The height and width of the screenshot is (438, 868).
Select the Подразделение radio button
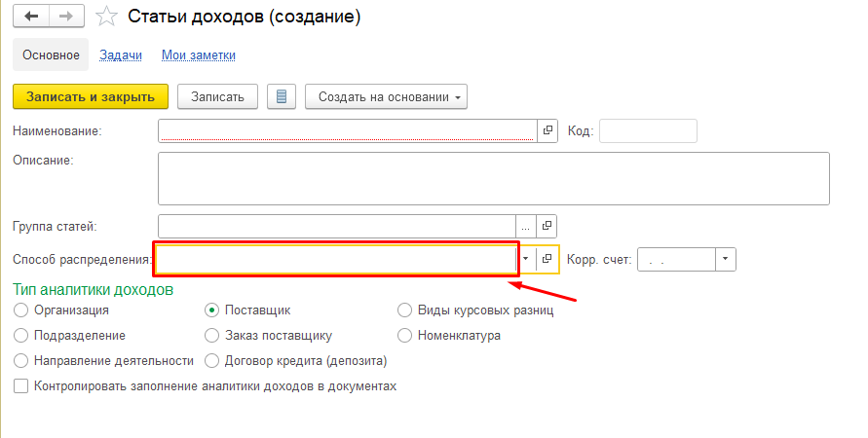(x=20, y=336)
